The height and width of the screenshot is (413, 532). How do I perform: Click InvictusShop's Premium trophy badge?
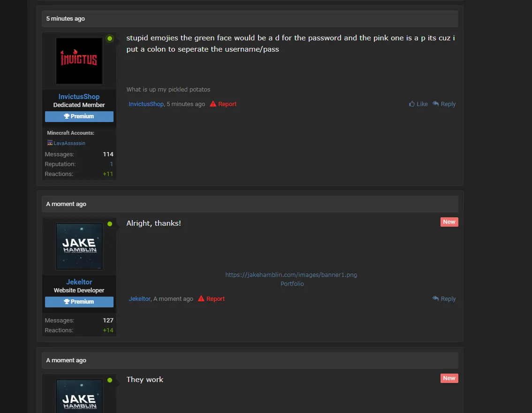pyautogui.click(x=79, y=116)
